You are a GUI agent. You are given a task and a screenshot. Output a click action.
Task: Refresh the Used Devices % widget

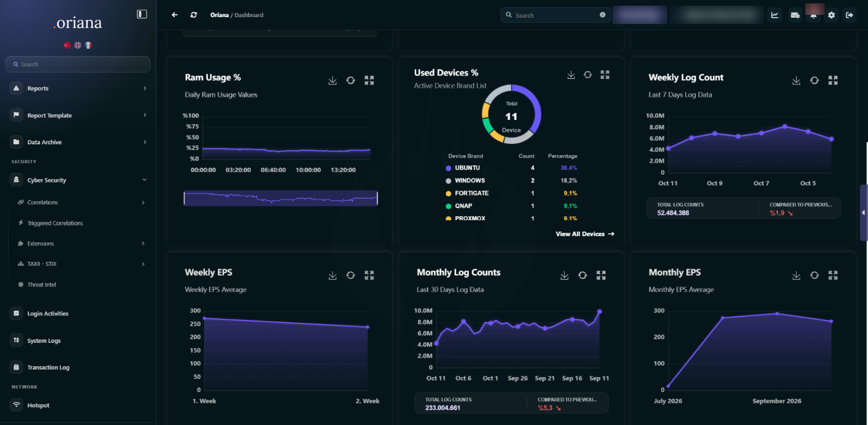tap(587, 75)
